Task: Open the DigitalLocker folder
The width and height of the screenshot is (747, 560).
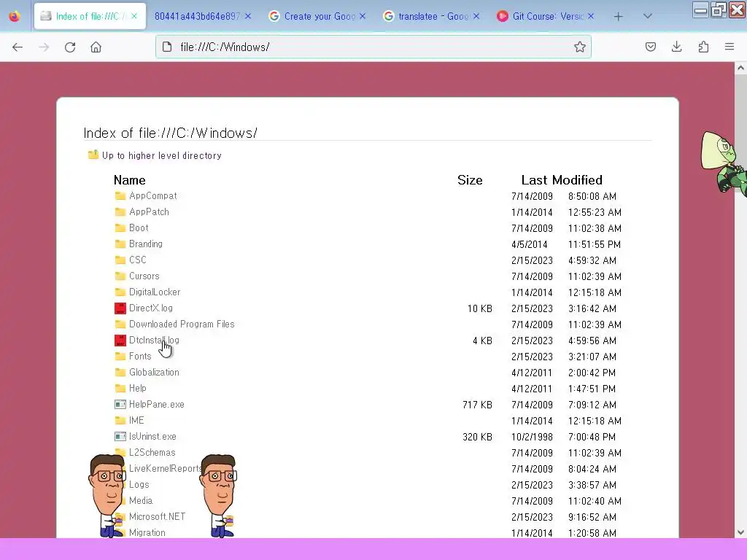Action: 155,292
